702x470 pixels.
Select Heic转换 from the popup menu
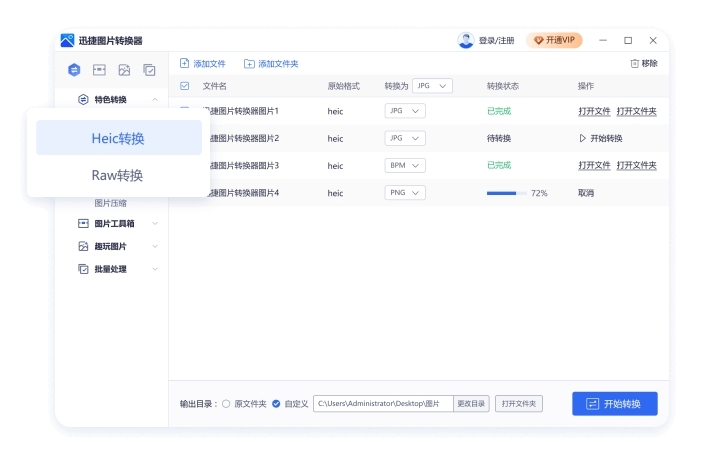pyautogui.click(x=118, y=138)
